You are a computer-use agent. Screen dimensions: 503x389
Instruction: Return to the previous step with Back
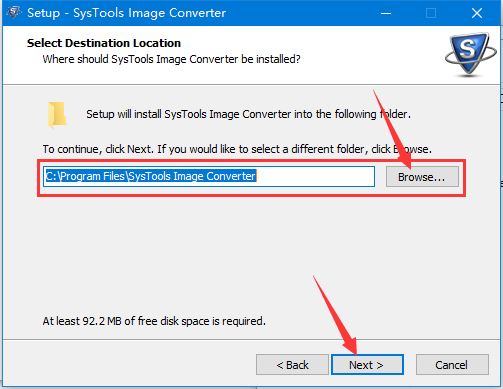coord(292,365)
